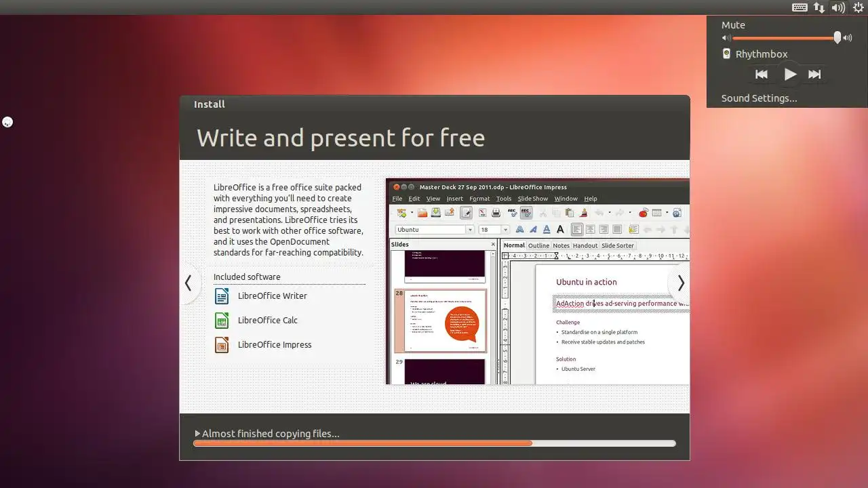Open the network indicator in top bar

point(819,7)
